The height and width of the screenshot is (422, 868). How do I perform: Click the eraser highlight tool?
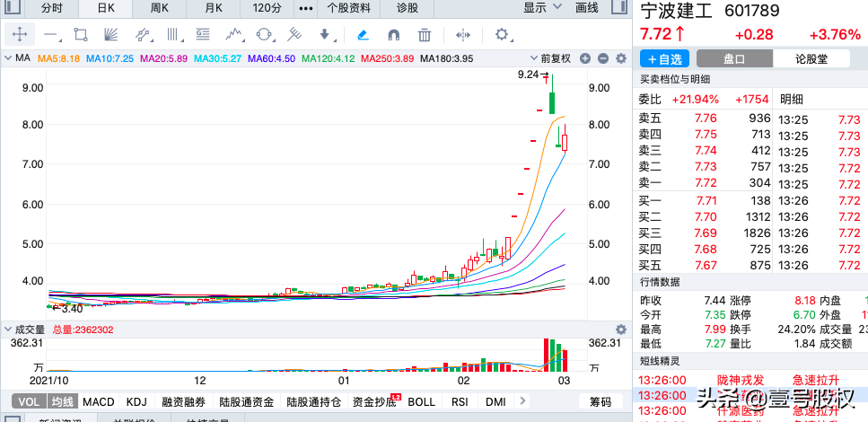click(x=363, y=35)
